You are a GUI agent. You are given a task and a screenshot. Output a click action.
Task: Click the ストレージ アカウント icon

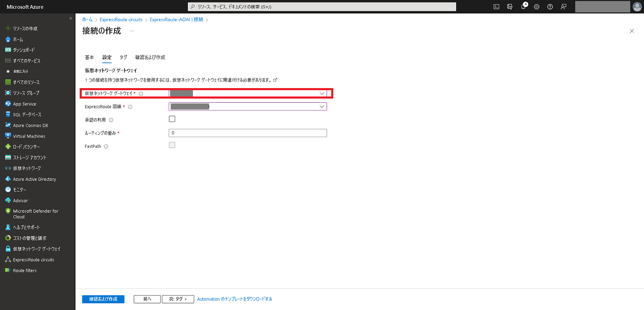click(8, 157)
